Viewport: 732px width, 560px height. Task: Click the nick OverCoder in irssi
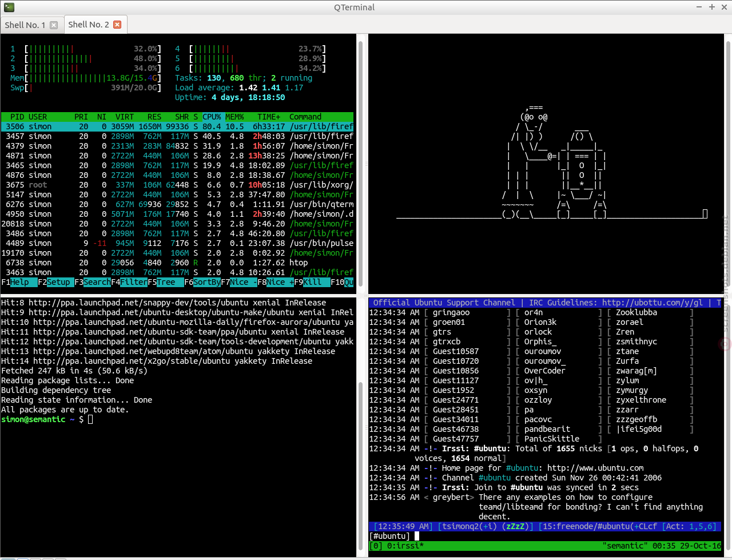545,371
